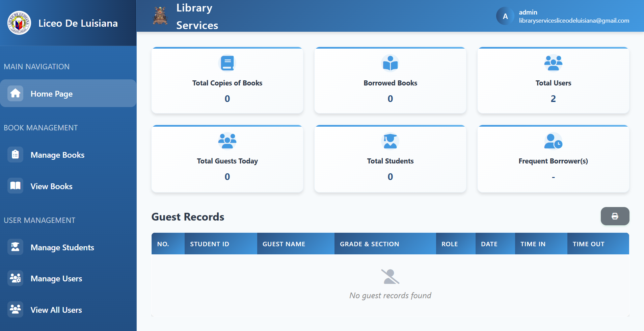Click the View All Users group icon
644x331 pixels.
point(15,309)
